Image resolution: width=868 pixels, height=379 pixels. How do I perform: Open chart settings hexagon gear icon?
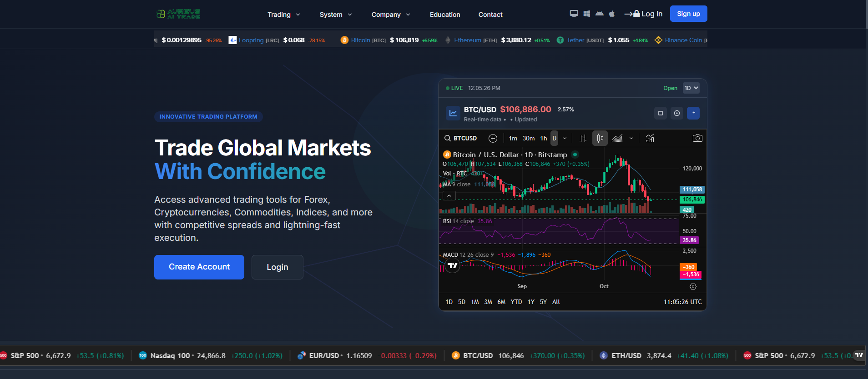[x=693, y=286]
